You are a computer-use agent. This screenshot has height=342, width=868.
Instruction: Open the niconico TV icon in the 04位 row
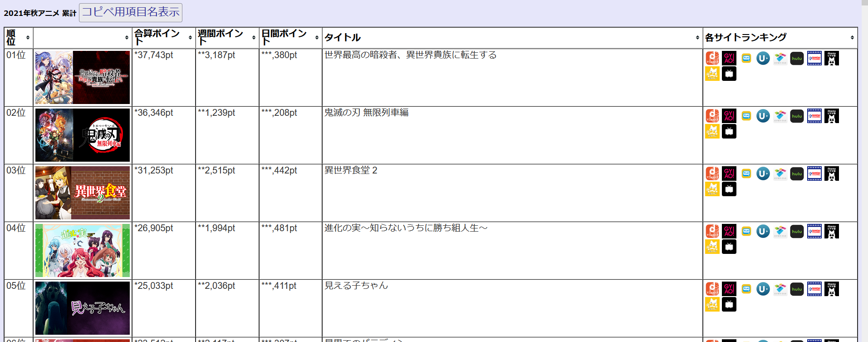pyautogui.click(x=729, y=247)
